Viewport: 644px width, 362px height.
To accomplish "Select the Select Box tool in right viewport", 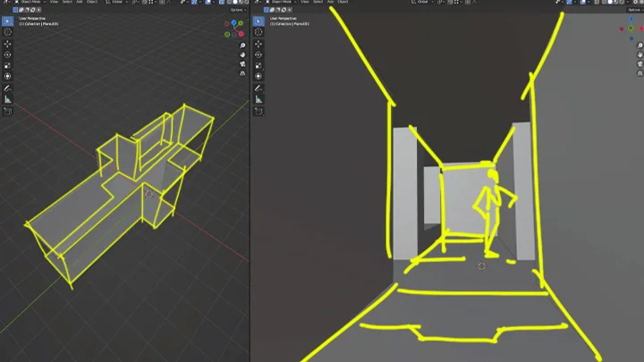I will (258, 21).
